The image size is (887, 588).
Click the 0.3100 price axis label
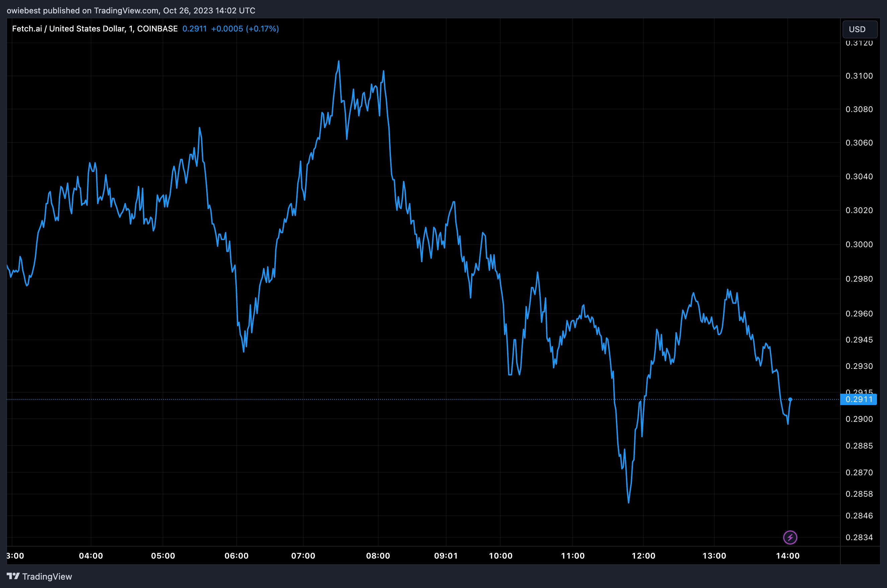click(859, 76)
